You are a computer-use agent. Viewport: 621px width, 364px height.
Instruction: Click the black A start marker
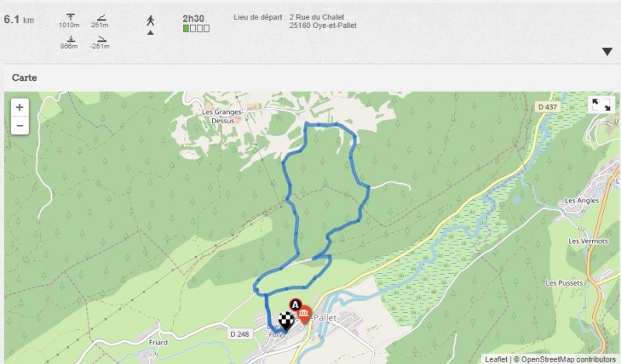[x=295, y=304]
